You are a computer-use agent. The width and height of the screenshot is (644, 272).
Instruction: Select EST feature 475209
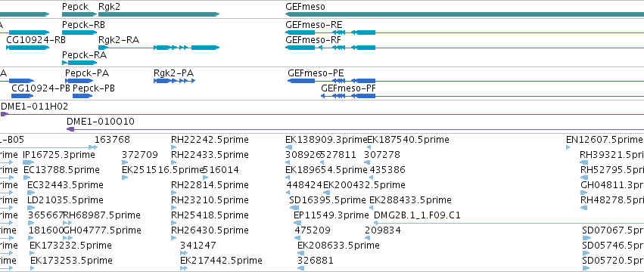click(x=313, y=230)
